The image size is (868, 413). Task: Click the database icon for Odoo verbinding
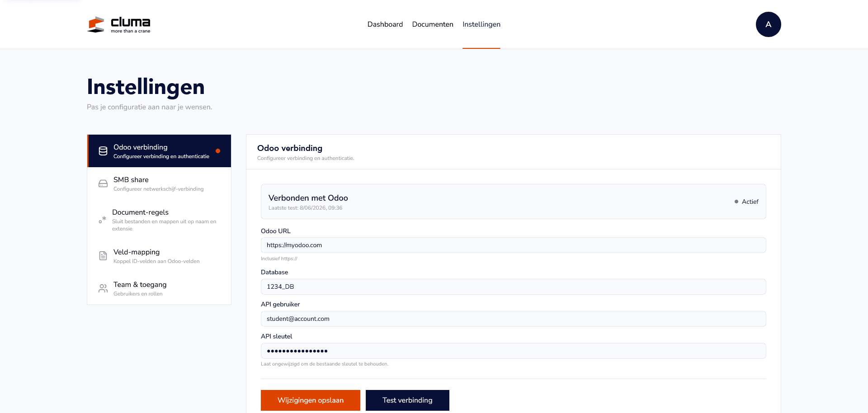[x=103, y=151]
